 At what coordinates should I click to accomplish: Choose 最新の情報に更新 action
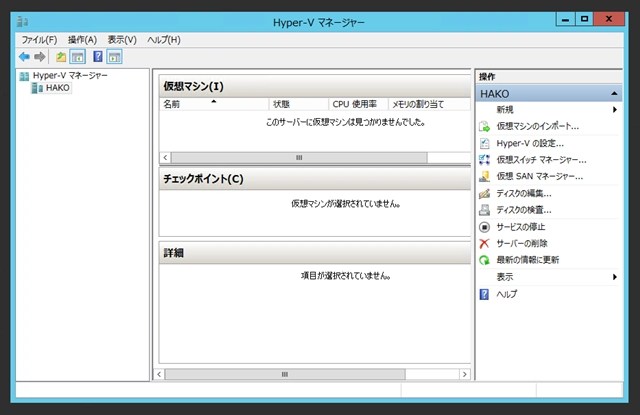pos(527,260)
